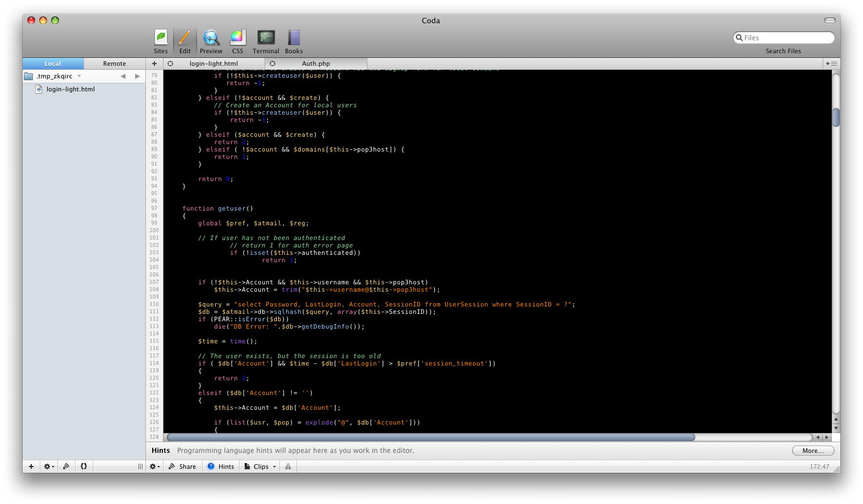Launch the Terminal tool
Image resolution: width=863 pixels, height=504 pixels.
pos(266,42)
